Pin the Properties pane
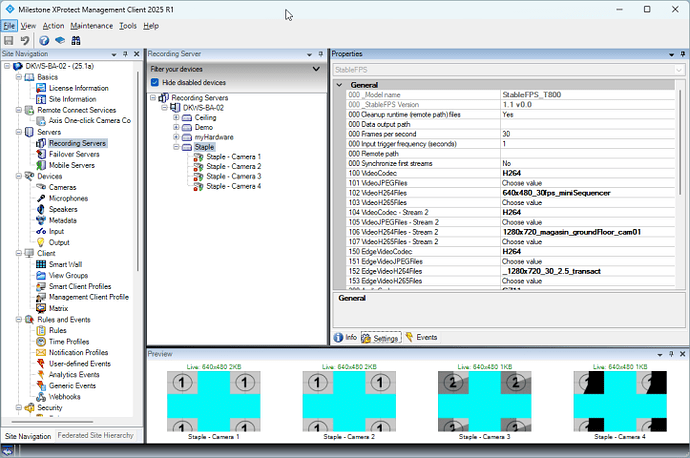The width and height of the screenshot is (690, 458). [x=683, y=54]
